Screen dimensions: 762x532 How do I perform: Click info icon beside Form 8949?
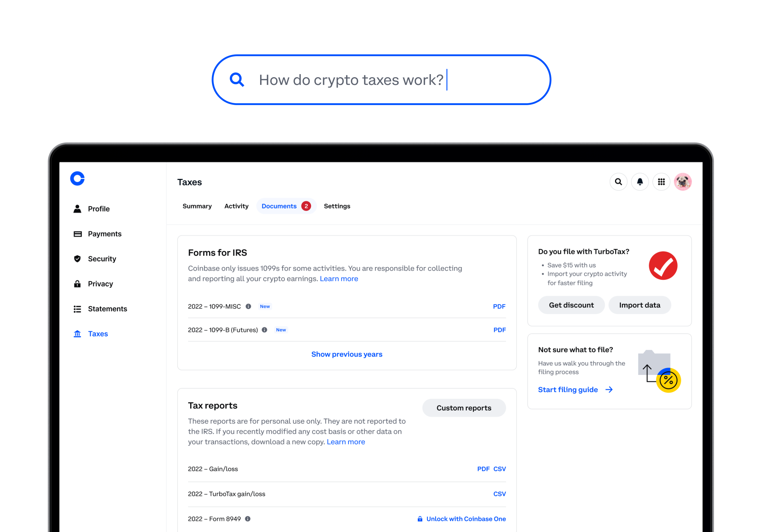click(x=247, y=519)
